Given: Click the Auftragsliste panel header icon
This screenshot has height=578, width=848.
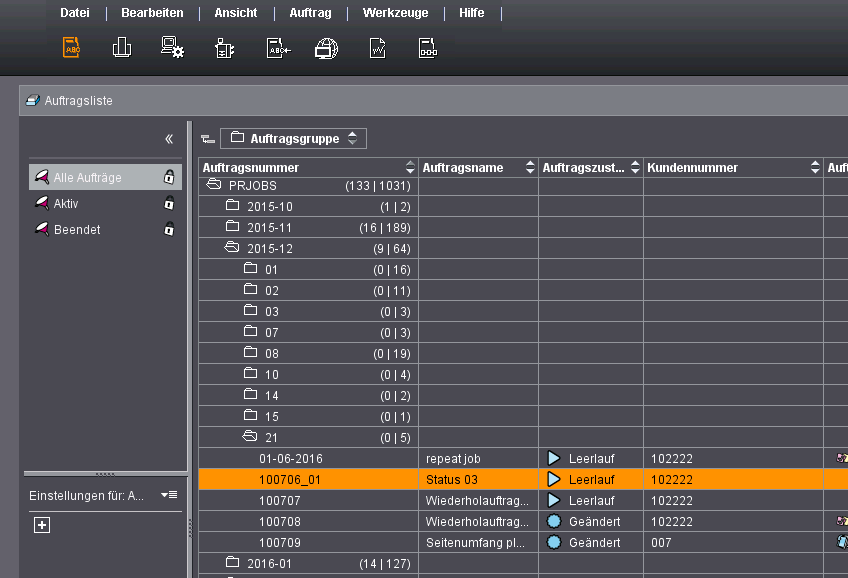Looking at the screenshot, I should point(33,101).
